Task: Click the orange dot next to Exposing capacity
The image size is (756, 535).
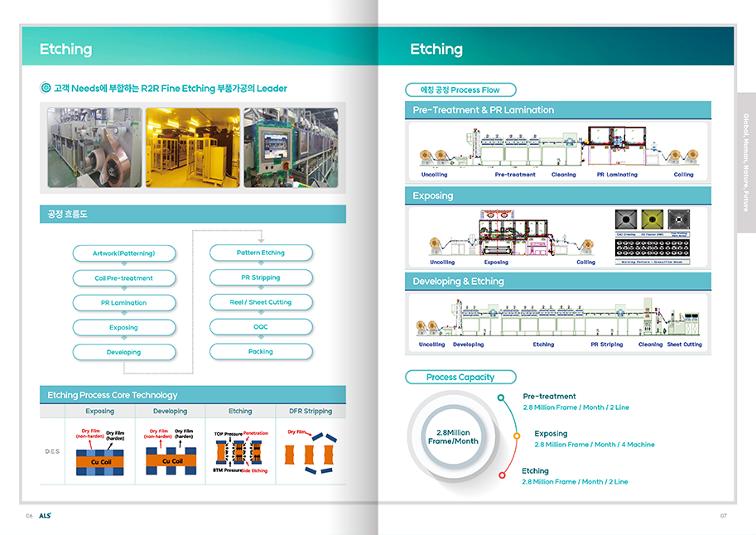Action: tap(517, 435)
